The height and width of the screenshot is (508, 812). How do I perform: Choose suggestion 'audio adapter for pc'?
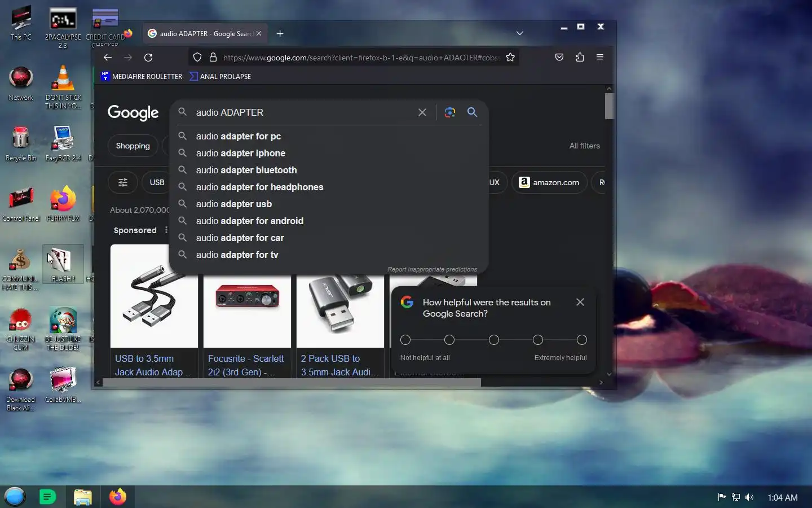coord(329,136)
